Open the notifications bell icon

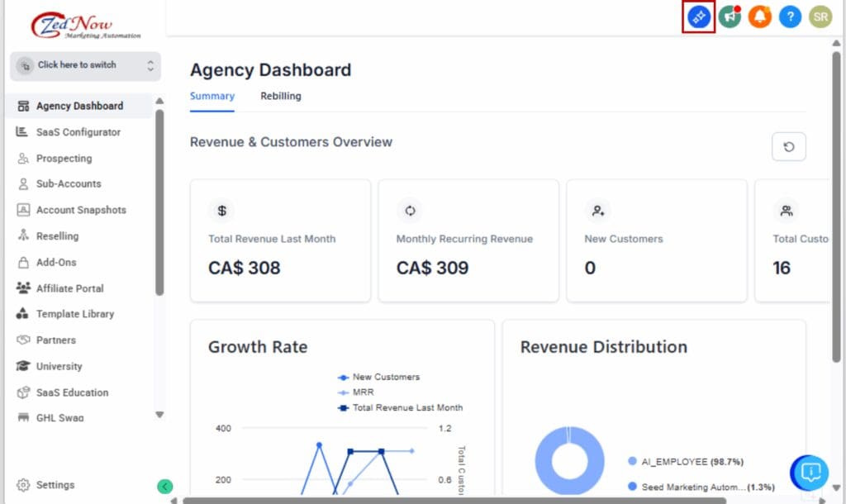[x=759, y=17]
